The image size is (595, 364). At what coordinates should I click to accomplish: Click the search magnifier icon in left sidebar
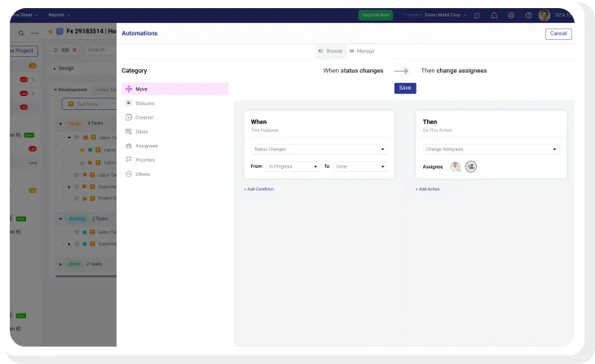coord(22,33)
